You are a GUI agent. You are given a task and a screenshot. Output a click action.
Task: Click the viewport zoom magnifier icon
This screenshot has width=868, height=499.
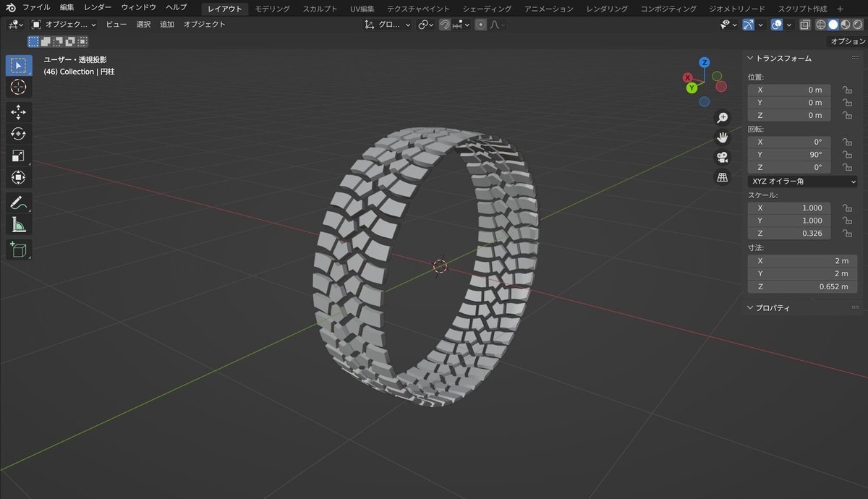pos(722,117)
